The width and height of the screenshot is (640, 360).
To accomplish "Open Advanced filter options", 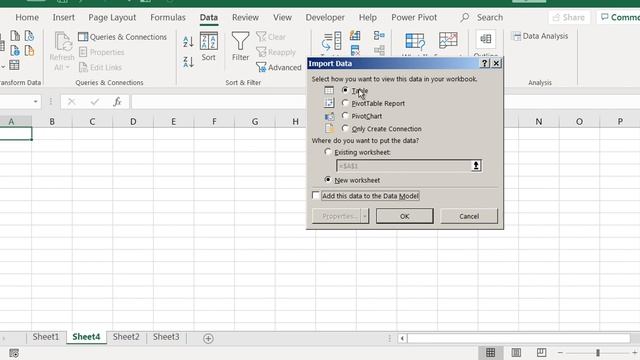I will pyautogui.click(x=279, y=67).
